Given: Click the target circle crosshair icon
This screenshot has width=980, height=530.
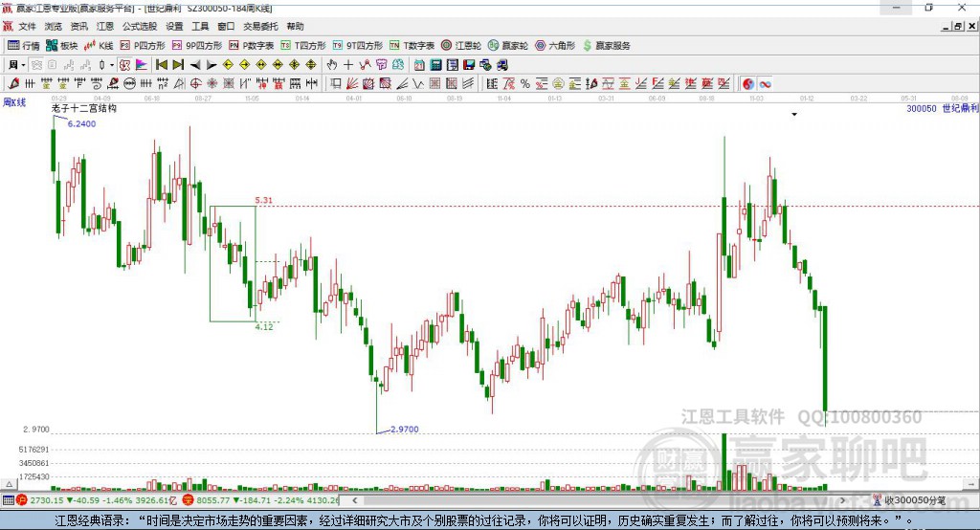Looking at the screenshot, I should click(x=196, y=84).
